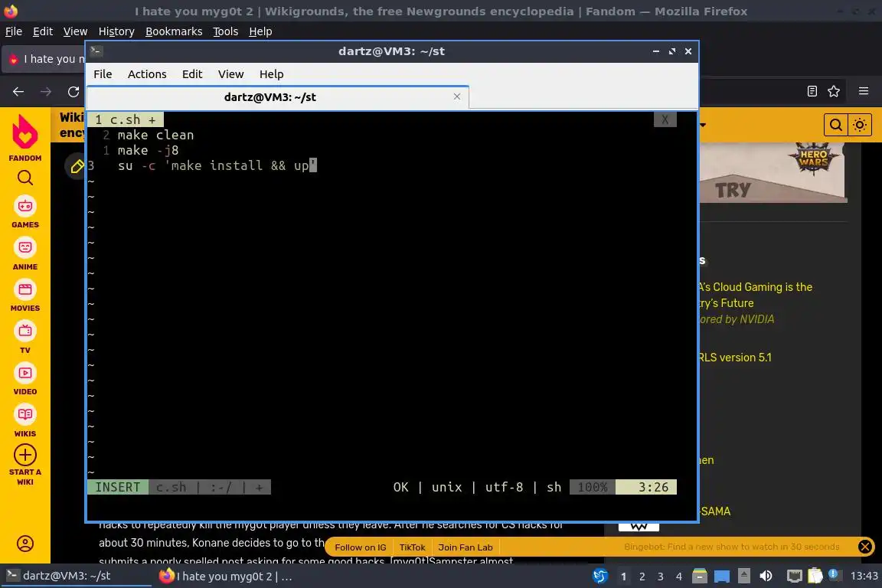
Task: Click the Join Fan Lab link
Action: click(x=465, y=547)
